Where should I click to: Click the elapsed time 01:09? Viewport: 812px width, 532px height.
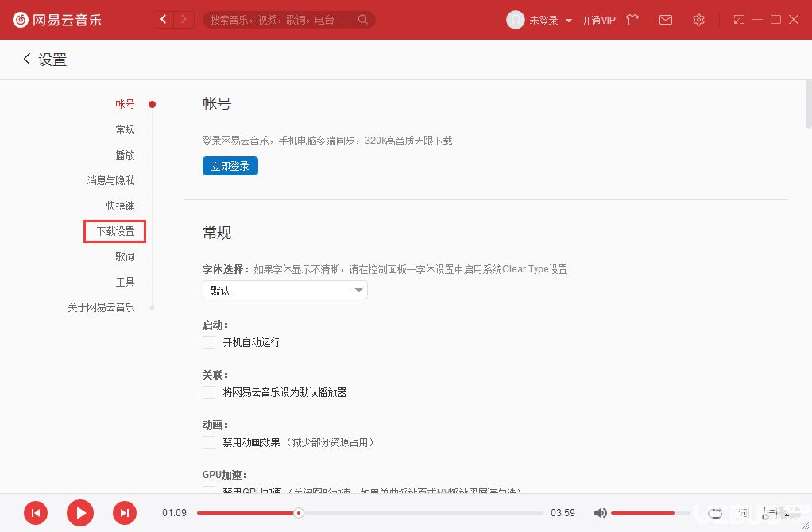(x=174, y=513)
